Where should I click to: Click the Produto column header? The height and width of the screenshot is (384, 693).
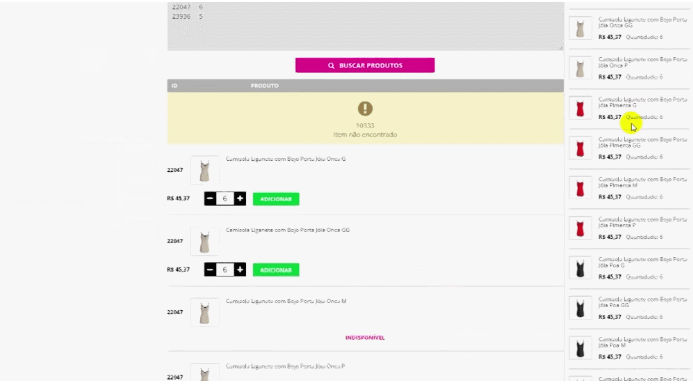[x=264, y=86]
